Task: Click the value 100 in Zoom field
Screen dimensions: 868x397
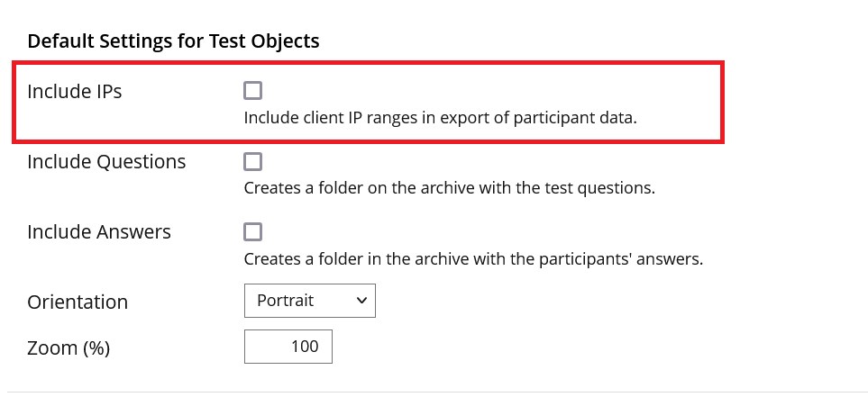Action: click(x=305, y=347)
